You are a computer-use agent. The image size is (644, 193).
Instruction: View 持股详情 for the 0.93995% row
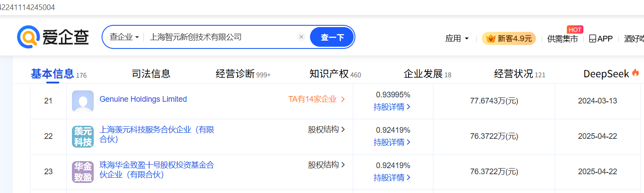pyautogui.click(x=392, y=107)
